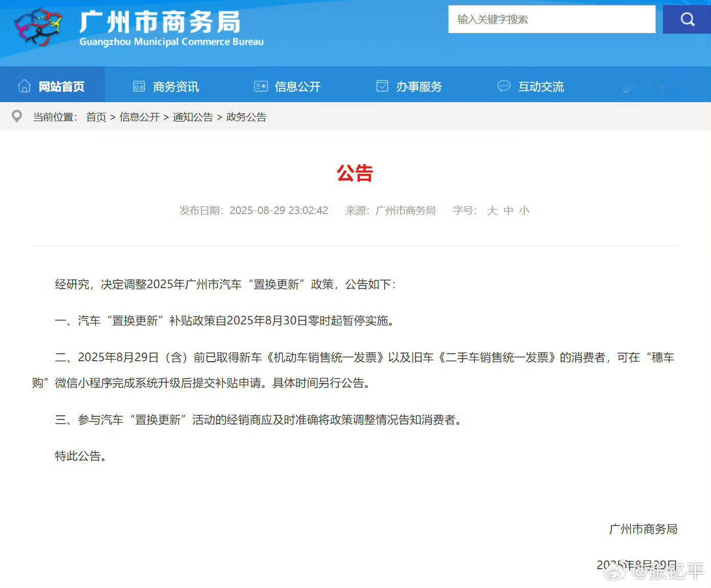Set font size to 小
Image resolution: width=711 pixels, height=588 pixels.
coord(524,210)
